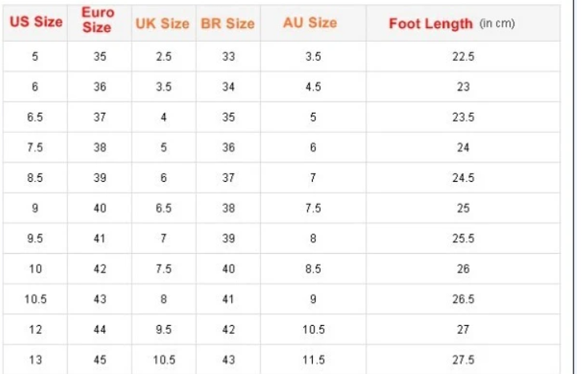
Task: Click Euro size 42 cell
Action: coord(99,269)
